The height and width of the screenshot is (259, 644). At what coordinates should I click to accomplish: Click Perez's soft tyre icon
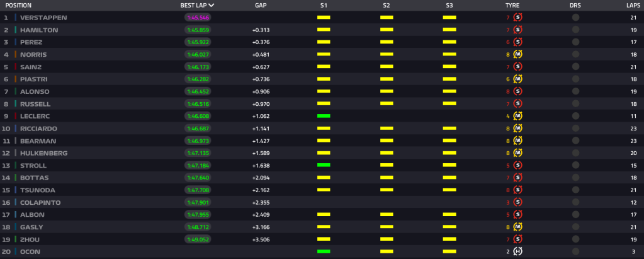click(518, 42)
